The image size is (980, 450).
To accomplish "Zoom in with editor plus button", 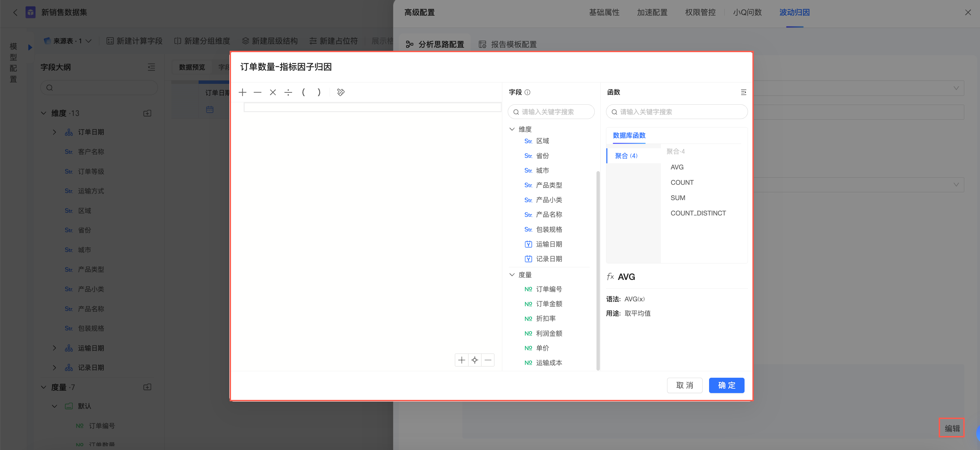I will tap(461, 360).
